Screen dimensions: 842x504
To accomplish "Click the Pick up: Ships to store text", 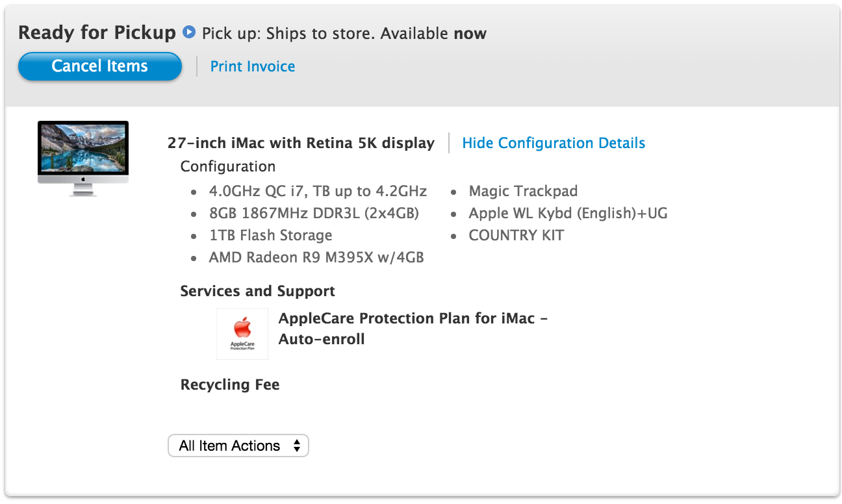I will (x=344, y=33).
